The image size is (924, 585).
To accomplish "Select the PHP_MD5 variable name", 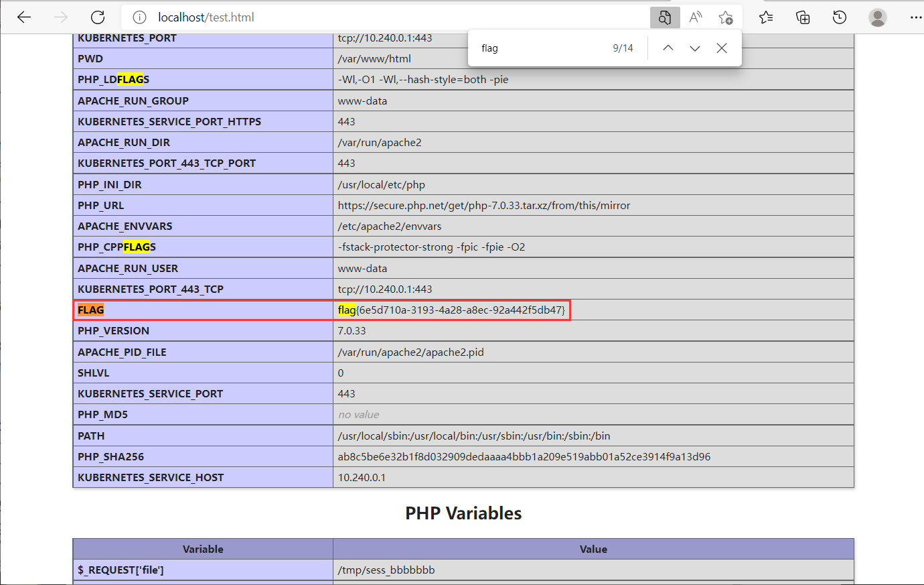I will pyautogui.click(x=102, y=415).
